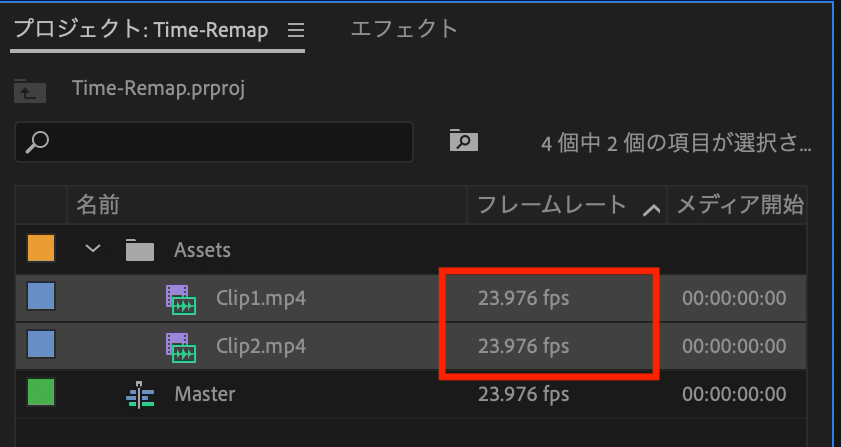
Task: Click the search magnifier icon
Action: tap(37, 142)
